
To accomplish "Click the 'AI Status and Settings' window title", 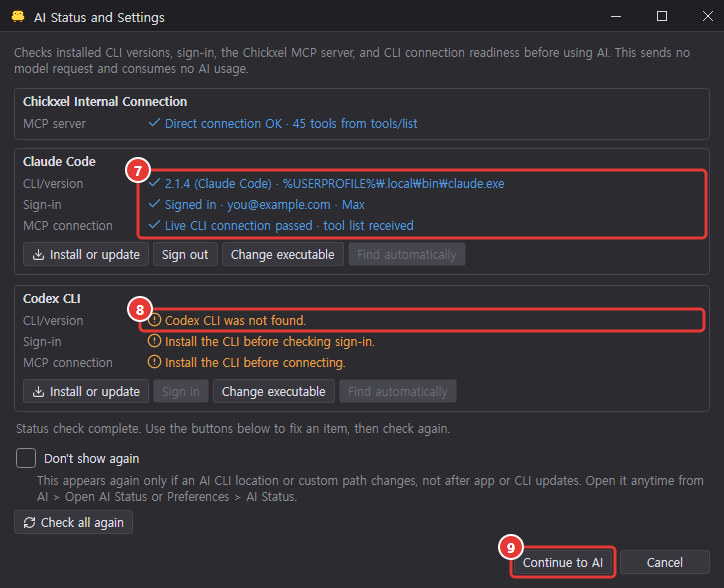I will (x=99, y=17).
